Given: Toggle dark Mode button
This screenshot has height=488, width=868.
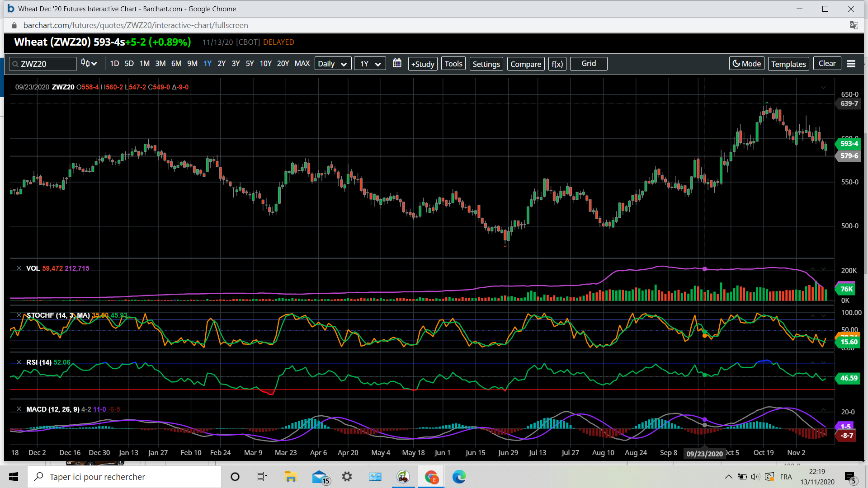Looking at the screenshot, I should pyautogui.click(x=746, y=64).
